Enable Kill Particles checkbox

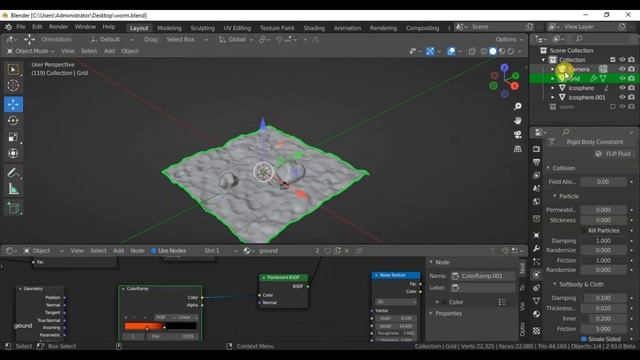pos(584,231)
